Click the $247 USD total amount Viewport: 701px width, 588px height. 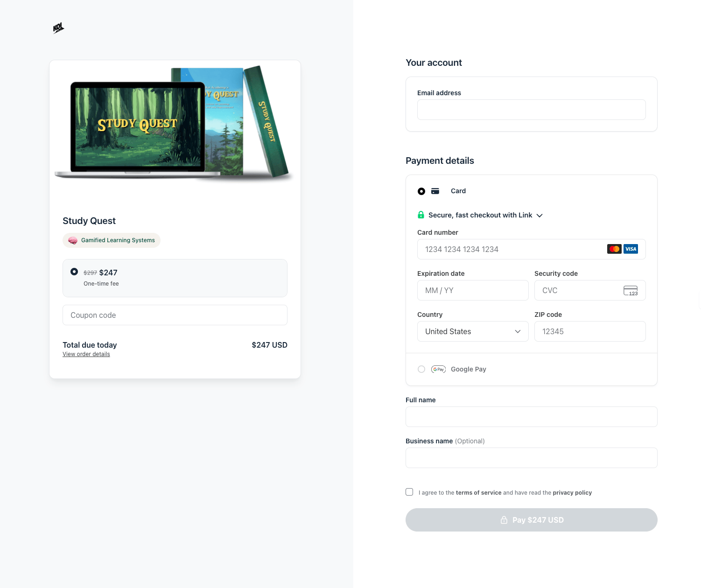(x=269, y=345)
